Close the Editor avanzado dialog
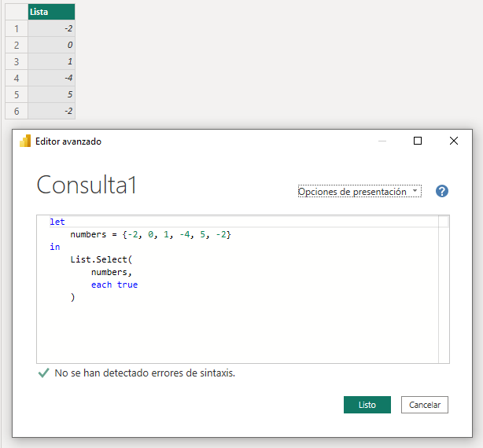The width and height of the screenshot is (483, 448). pos(454,141)
